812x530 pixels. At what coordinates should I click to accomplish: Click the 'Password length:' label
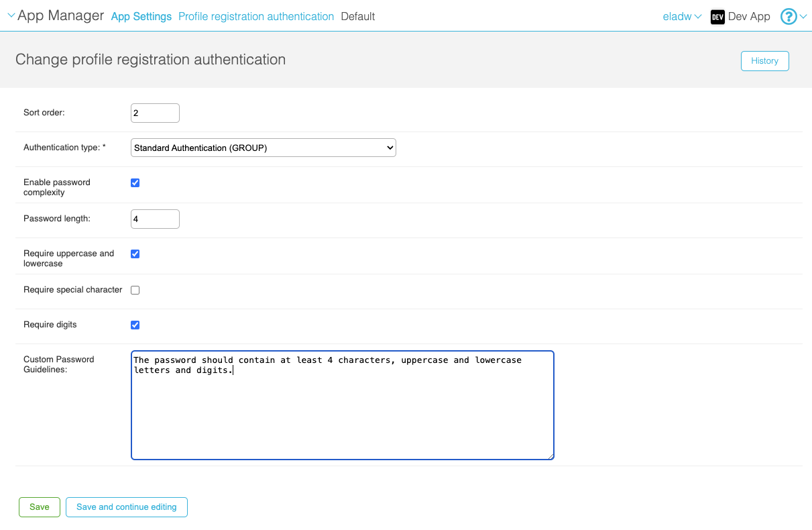[x=57, y=219]
